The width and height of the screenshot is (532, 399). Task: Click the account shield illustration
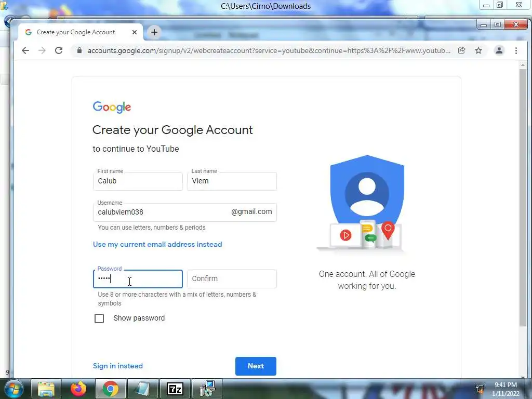[x=367, y=204]
